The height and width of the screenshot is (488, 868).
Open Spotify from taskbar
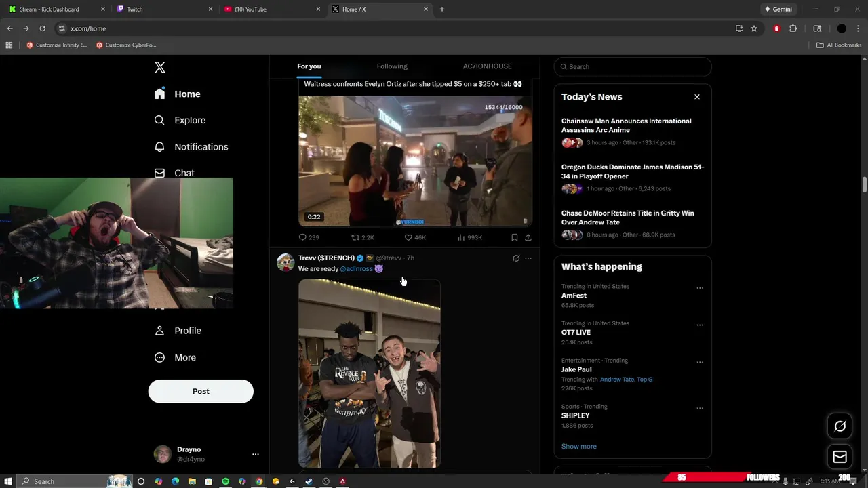pos(225,481)
